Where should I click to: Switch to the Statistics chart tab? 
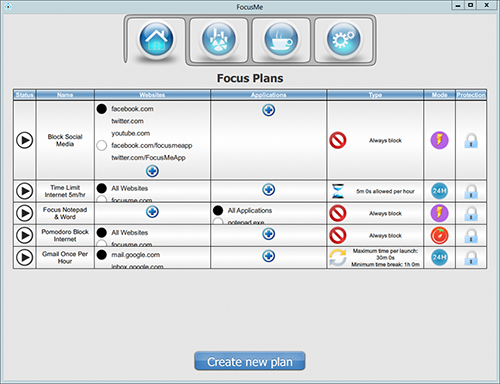click(x=219, y=39)
